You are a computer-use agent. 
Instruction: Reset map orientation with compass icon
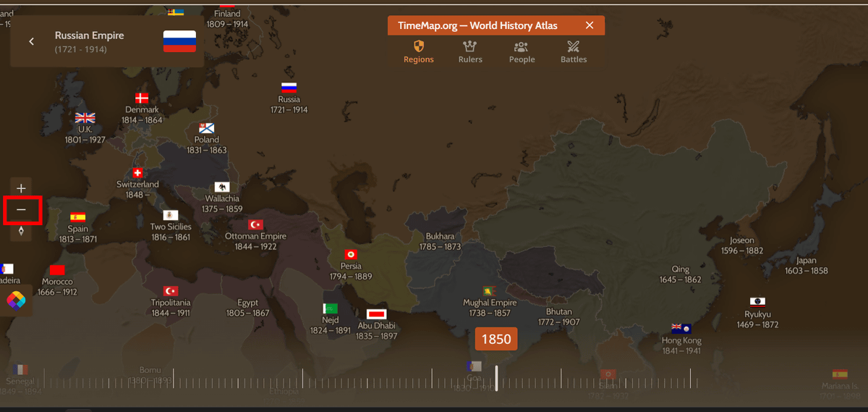point(21,231)
